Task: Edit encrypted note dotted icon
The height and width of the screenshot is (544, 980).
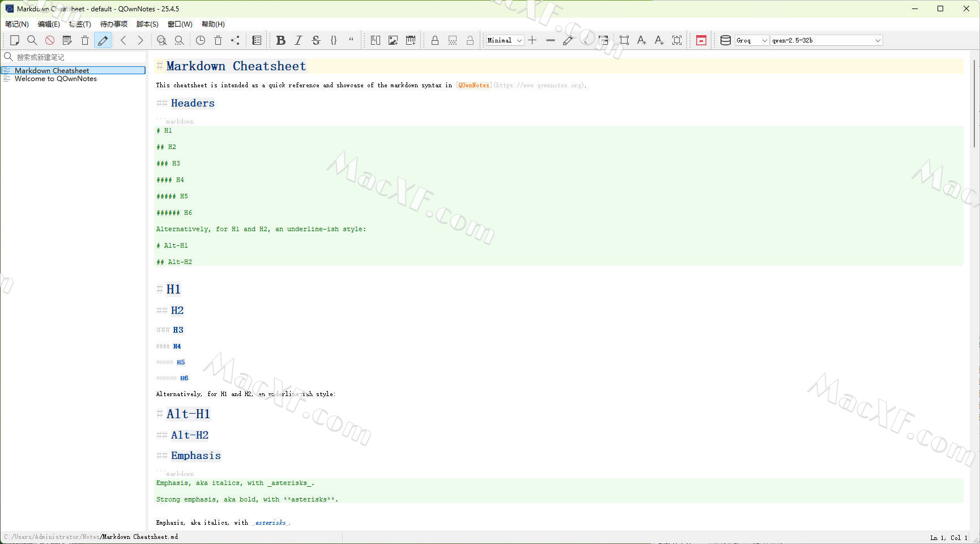Action: pos(453,40)
